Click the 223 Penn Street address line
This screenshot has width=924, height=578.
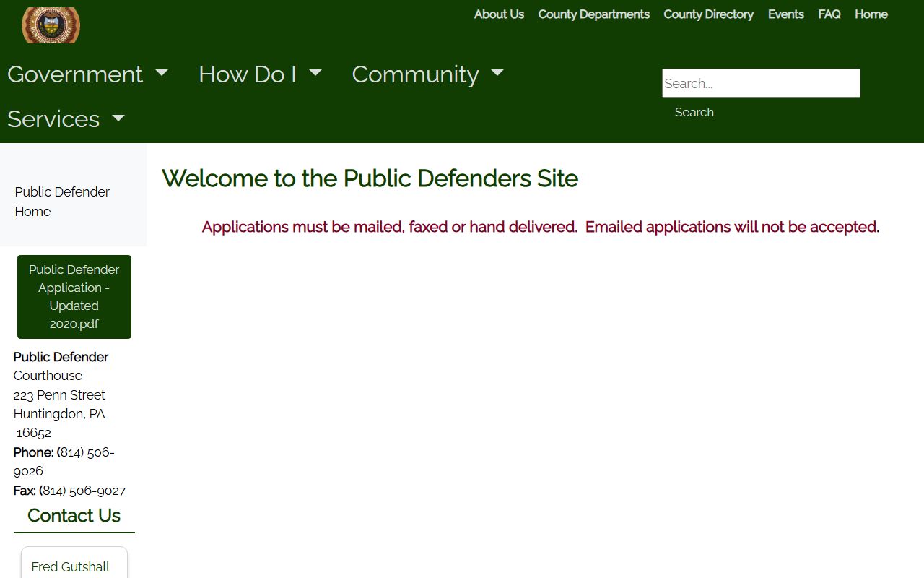click(x=59, y=394)
